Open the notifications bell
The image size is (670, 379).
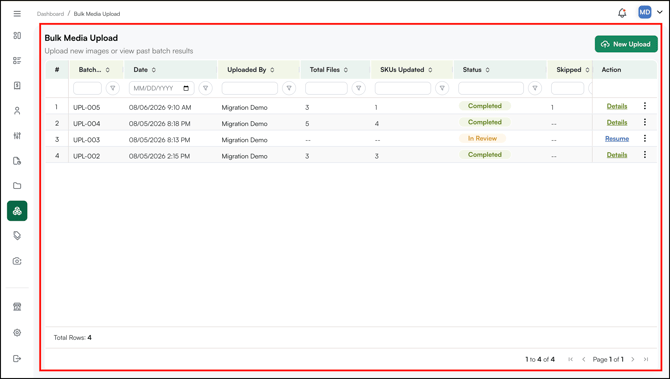[622, 13]
